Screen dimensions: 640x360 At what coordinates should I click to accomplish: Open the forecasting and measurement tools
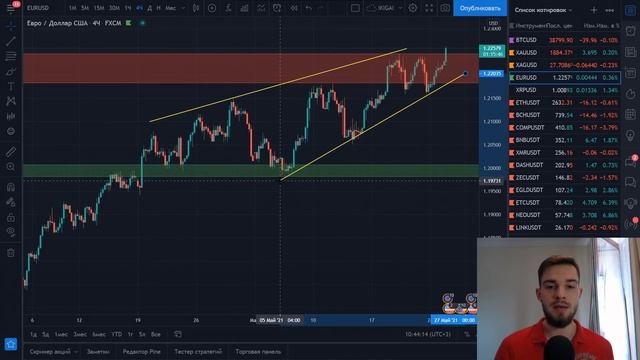(11, 116)
